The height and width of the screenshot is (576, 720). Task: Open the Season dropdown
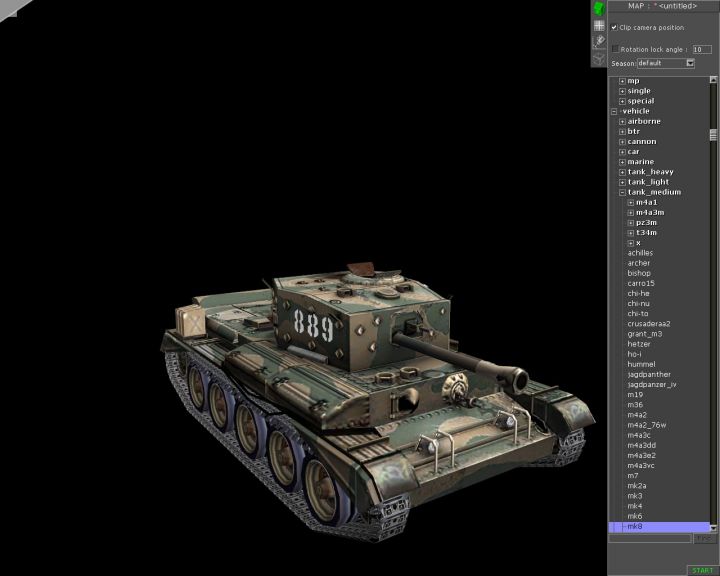(x=690, y=63)
